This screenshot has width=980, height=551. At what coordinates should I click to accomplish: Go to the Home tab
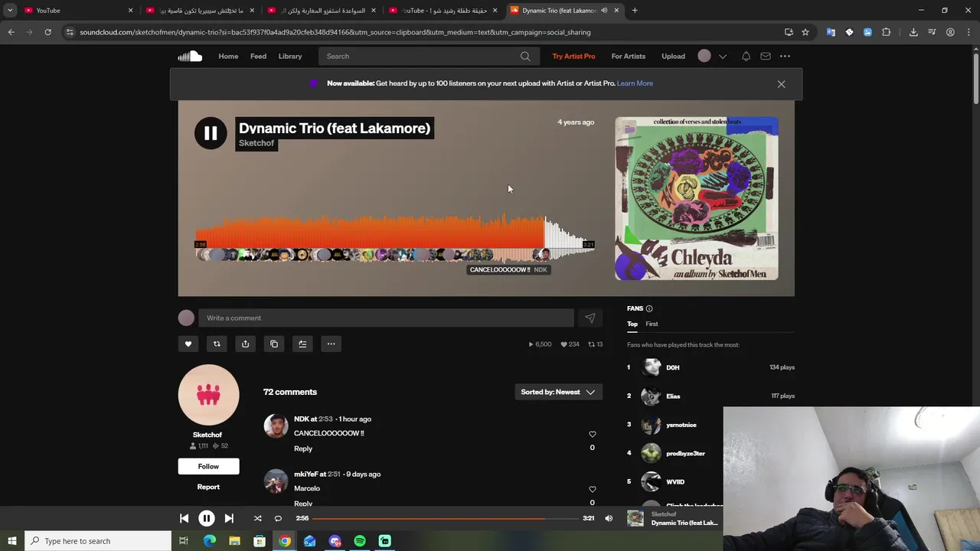228,56
